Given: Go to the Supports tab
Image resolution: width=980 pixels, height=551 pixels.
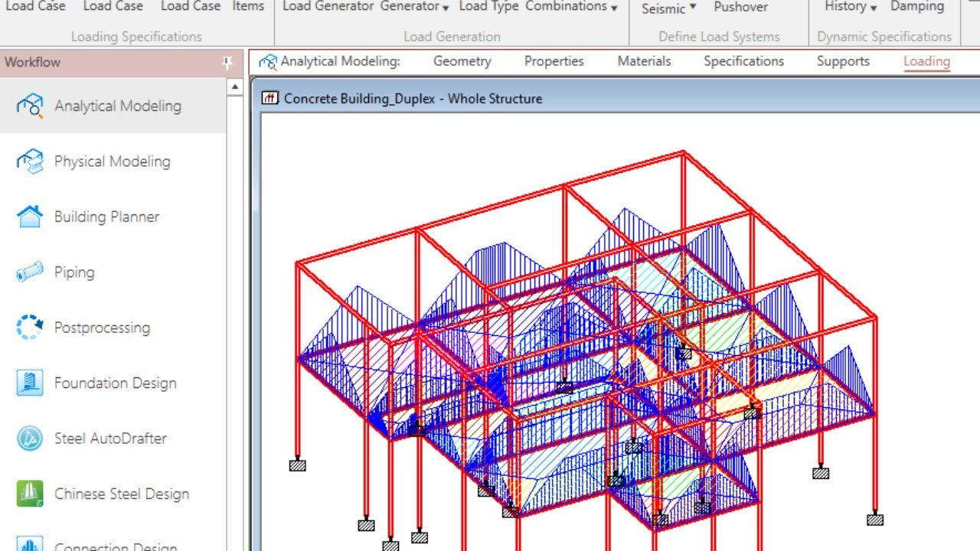Looking at the screenshot, I should click(843, 61).
